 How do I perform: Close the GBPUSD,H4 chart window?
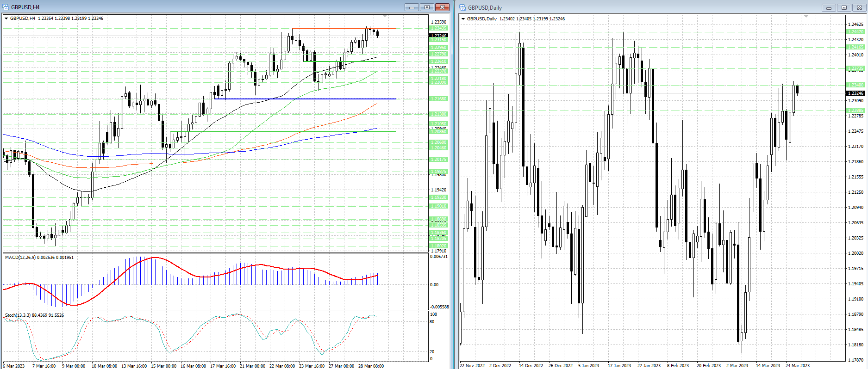[x=442, y=7]
